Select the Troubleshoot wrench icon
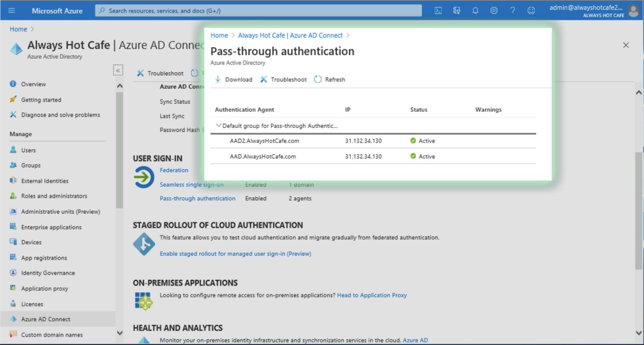The image size is (644, 345). click(264, 79)
